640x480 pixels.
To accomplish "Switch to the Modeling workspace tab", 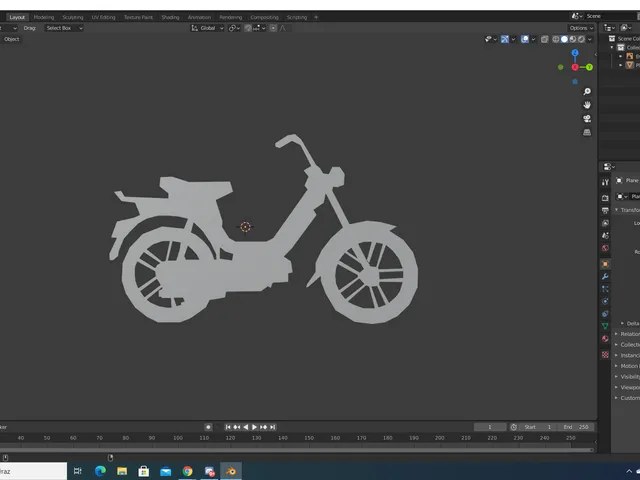I will pos(44,17).
